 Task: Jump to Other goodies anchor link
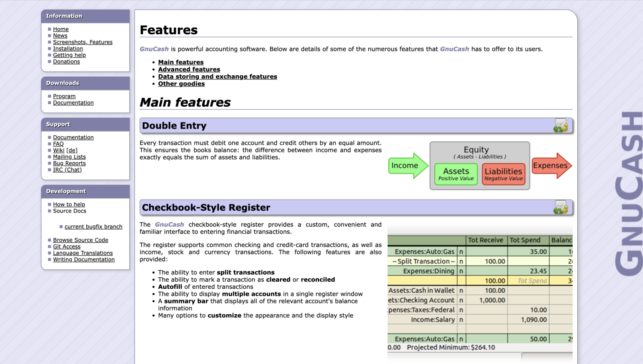(181, 84)
